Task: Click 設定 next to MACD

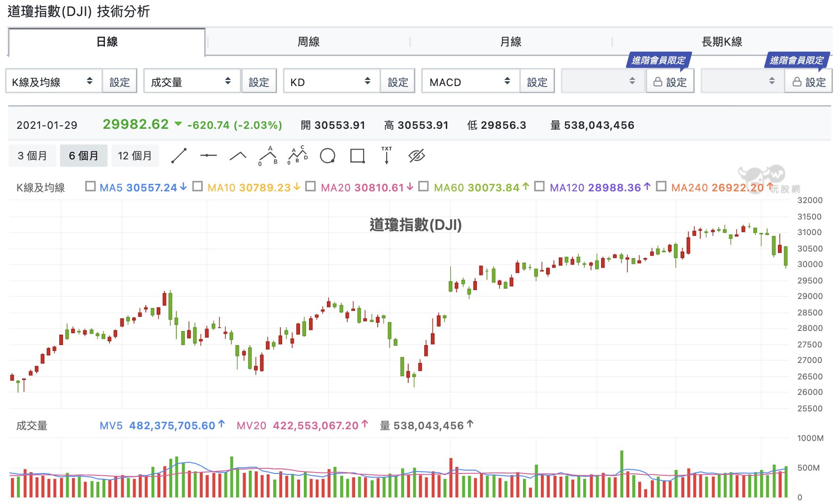Action: (537, 82)
